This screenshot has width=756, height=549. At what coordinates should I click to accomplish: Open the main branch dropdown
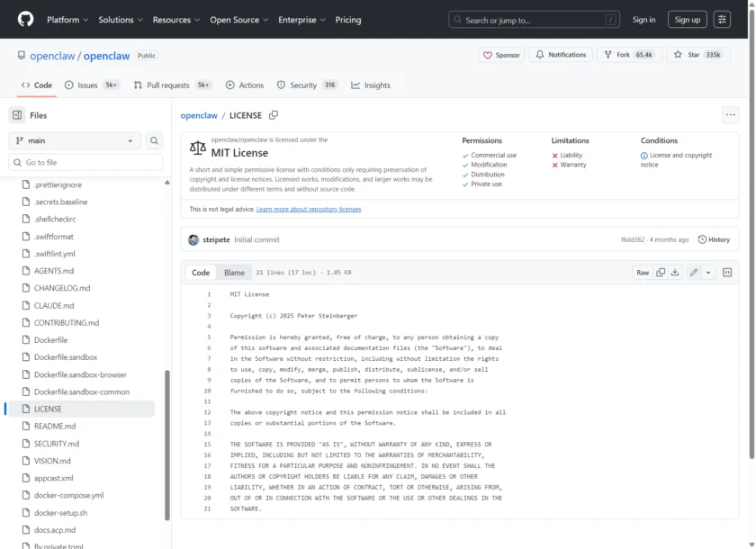click(x=75, y=140)
